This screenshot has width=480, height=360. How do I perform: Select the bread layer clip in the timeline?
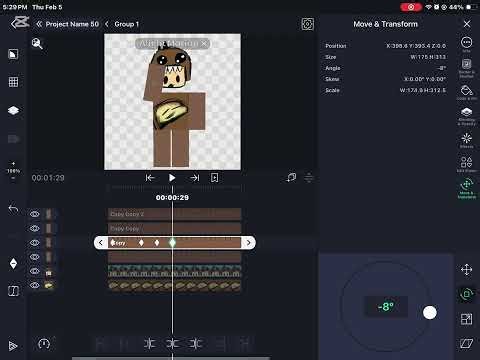pyautogui.click(x=174, y=286)
